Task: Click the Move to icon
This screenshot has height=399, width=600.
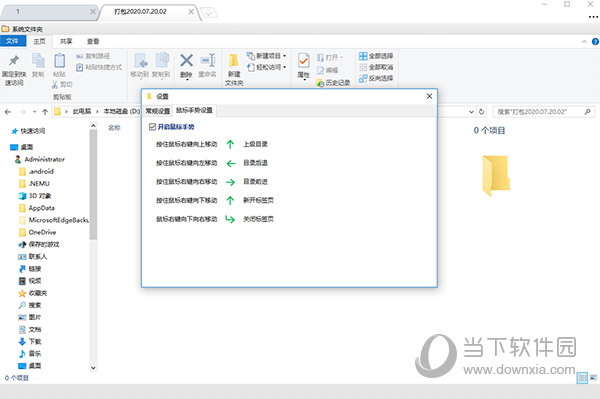Action: point(140,61)
